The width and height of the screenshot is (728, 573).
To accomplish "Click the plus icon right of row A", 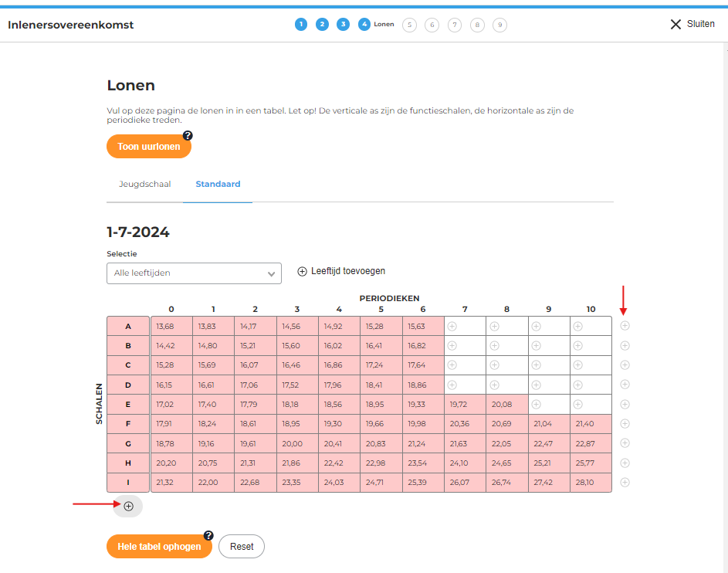I will (x=625, y=326).
